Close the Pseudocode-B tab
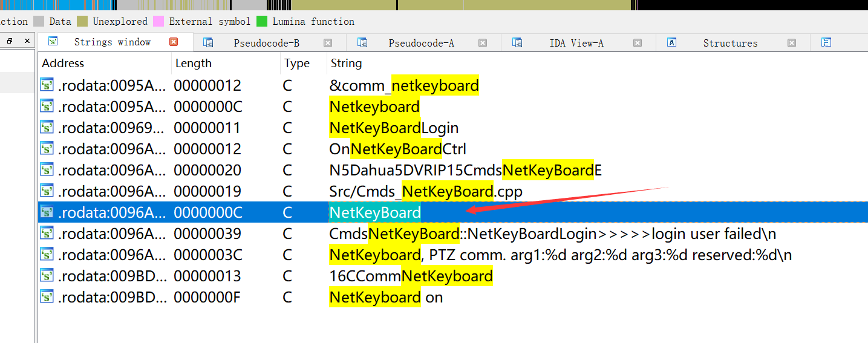 (328, 43)
